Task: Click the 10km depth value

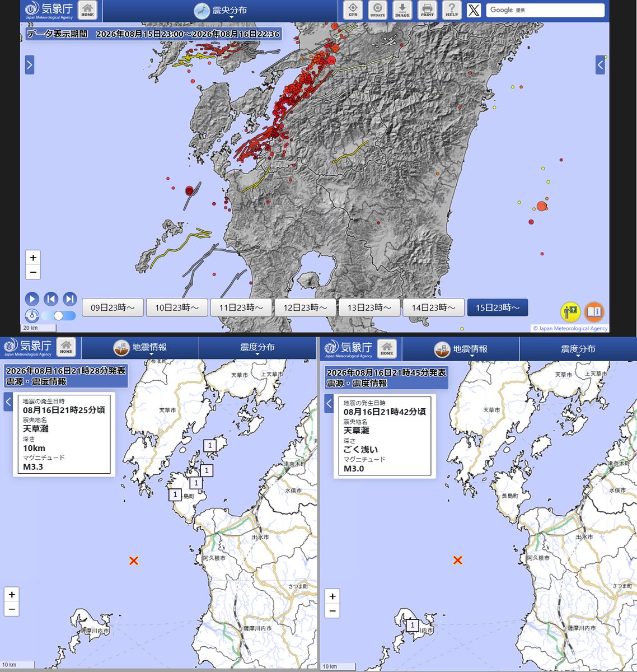Action: [34, 448]
